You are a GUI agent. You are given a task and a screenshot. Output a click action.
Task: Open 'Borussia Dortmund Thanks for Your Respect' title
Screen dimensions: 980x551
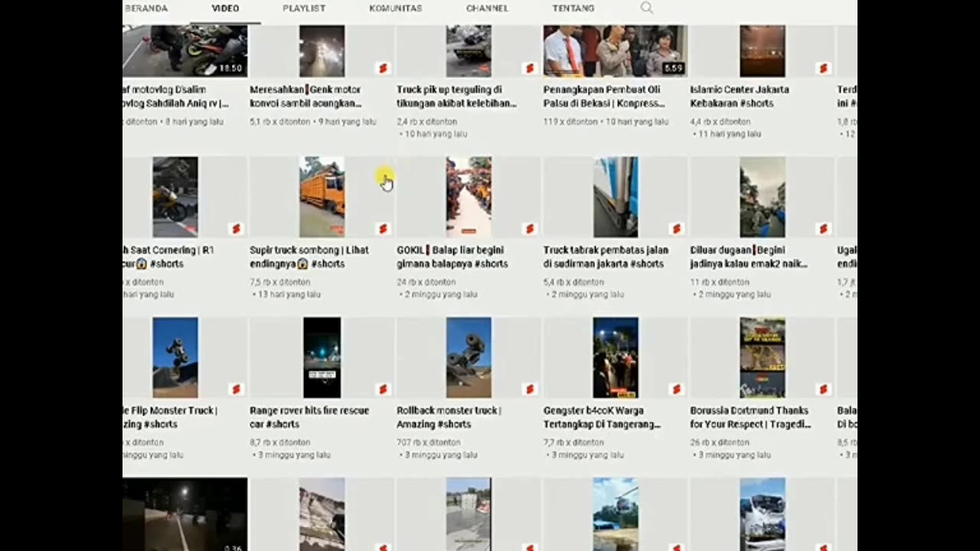point(751,417)
